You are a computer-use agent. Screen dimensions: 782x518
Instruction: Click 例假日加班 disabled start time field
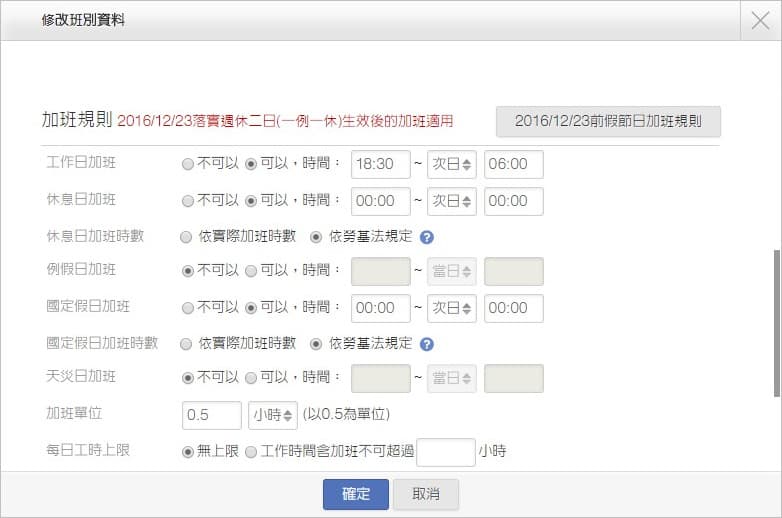point(381,272)
